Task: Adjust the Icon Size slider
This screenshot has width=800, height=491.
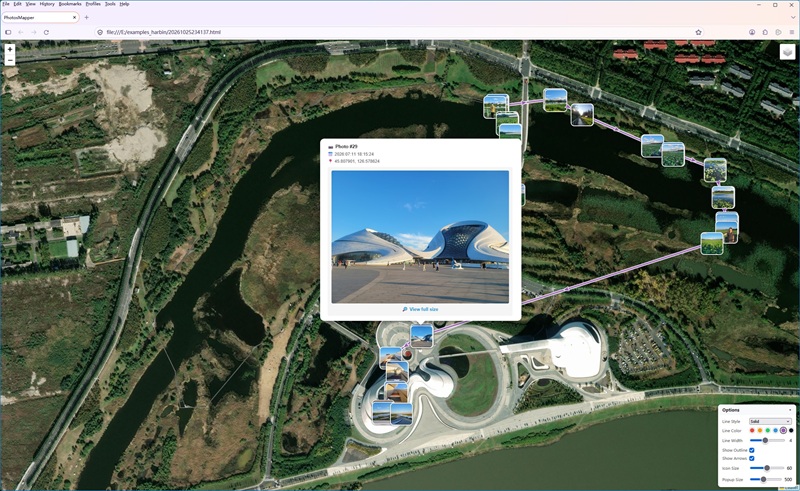Action: click(767, 468)
